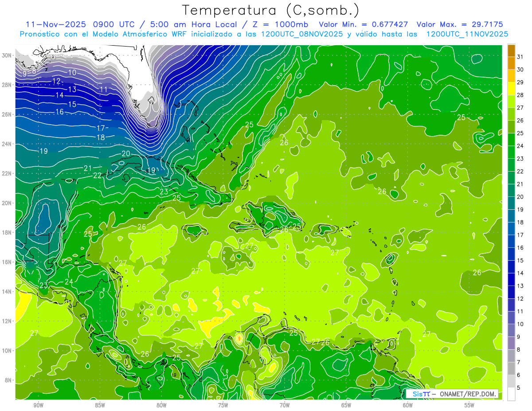Click the "12N" latitude label
Image resolution: width=532 pixels, height=411 pixels.
click(x=7, y=321)
